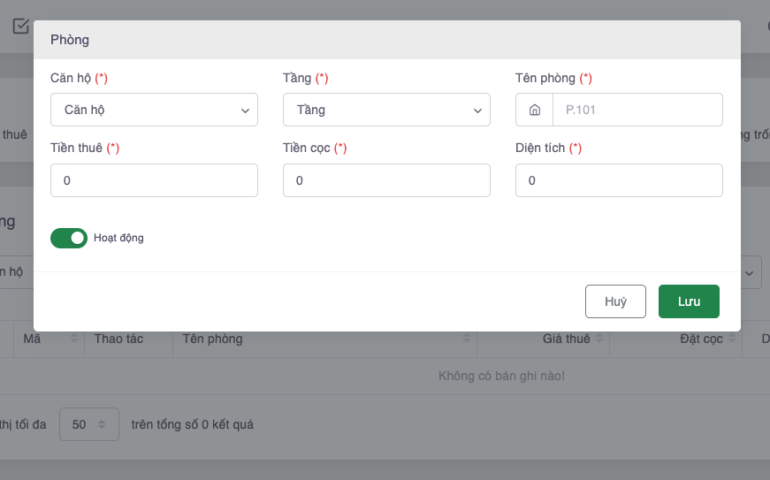Open the filter dropdown arrow at right edge
This screenshot has width=770, height=480.
pos(749,272)
